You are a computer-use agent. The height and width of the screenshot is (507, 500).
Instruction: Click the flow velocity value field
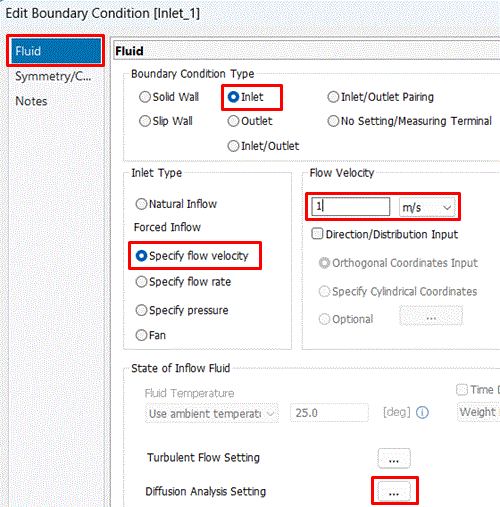(x=351, y=207)
